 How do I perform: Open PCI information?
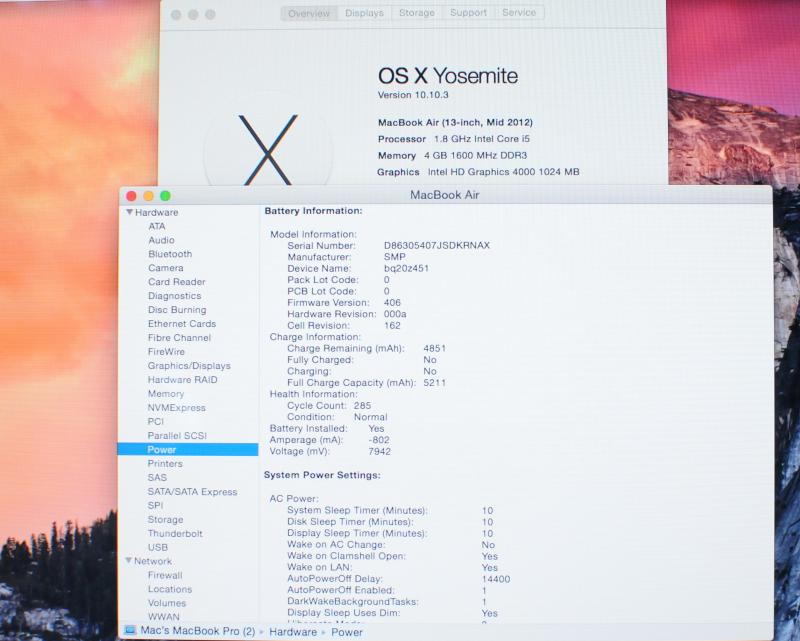click(156, 422)
